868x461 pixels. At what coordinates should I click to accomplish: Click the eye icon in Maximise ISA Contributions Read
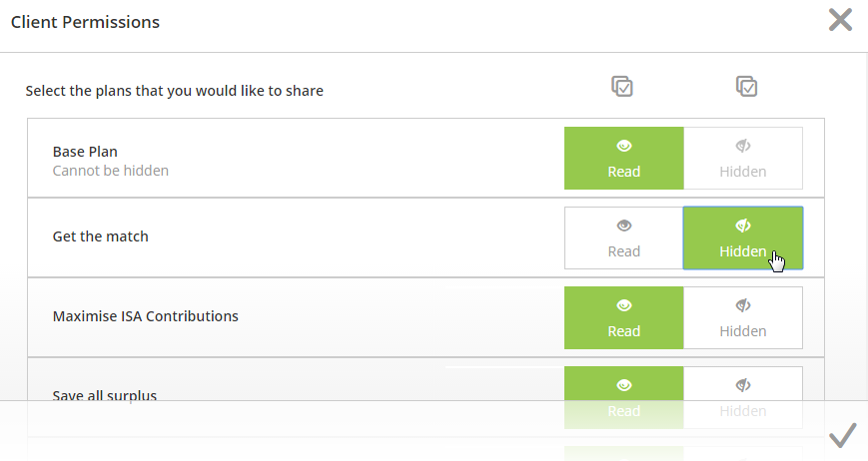click(624, 305)
